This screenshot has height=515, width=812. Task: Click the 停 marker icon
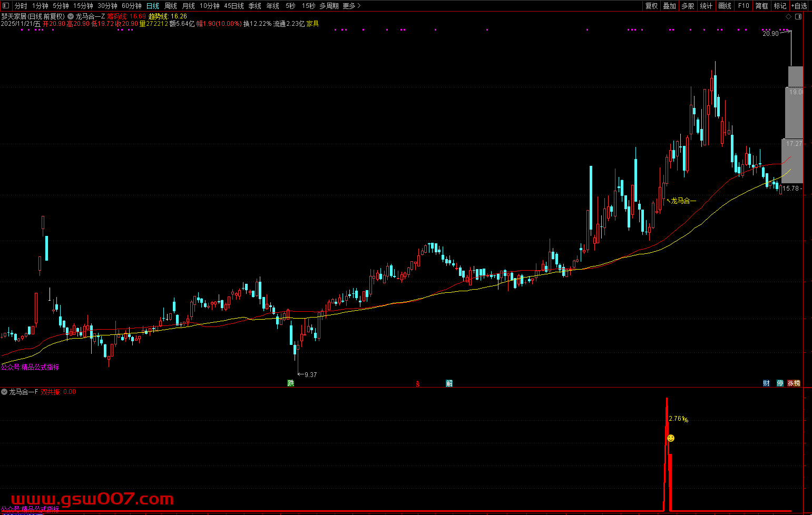coord(780,383)
